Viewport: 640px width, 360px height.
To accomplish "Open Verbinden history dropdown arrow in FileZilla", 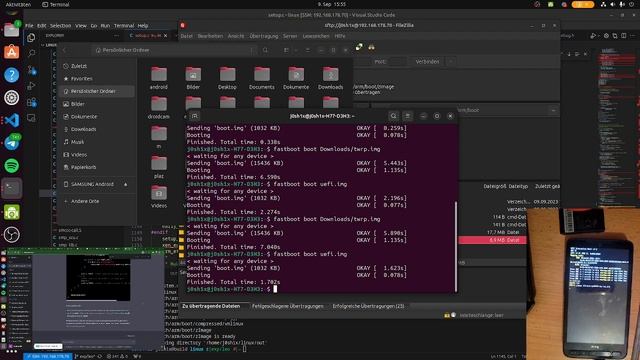I will [451, 62].
